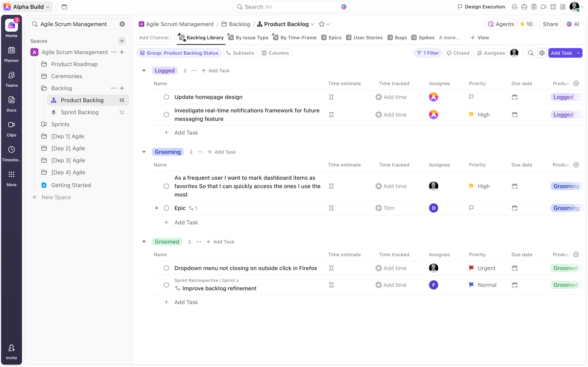Click the Groomed status label

167,242
